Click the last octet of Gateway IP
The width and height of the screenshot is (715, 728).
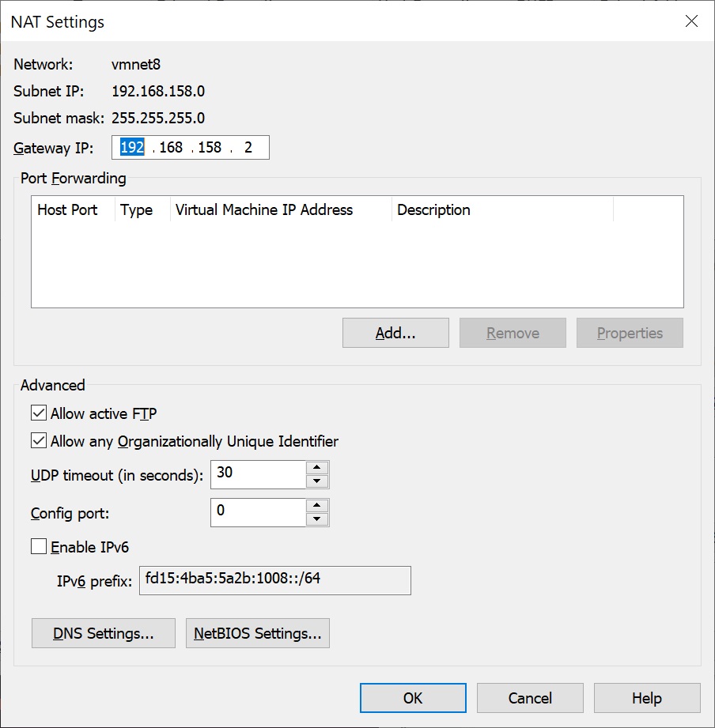(248, 148)
